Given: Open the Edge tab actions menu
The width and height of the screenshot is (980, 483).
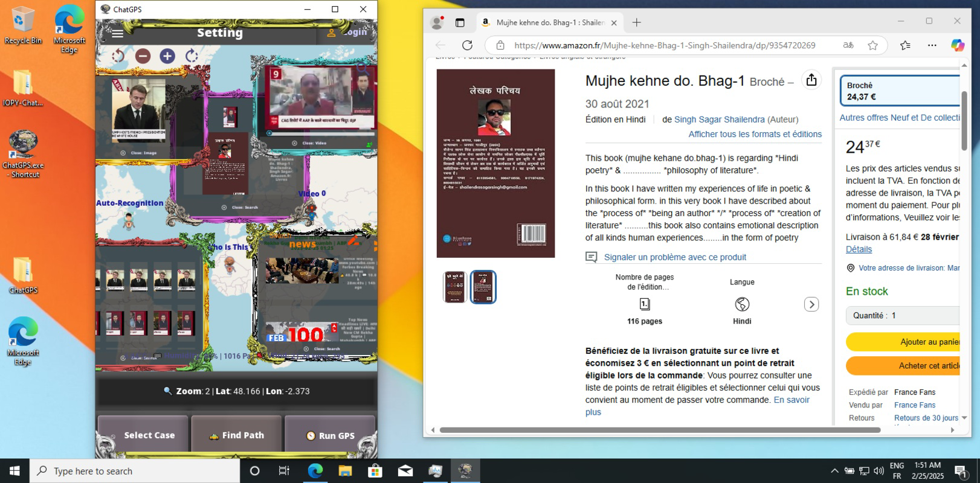Looking at the screenshot, I should 460,22.
